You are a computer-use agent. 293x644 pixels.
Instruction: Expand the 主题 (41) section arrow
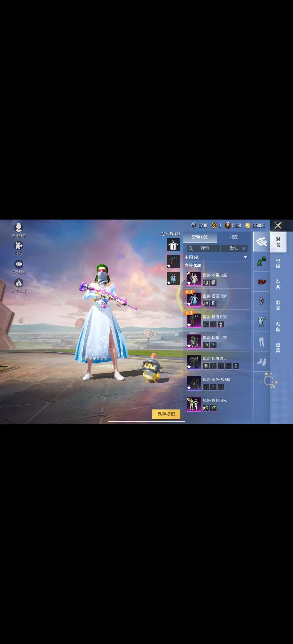click(245, 257)
